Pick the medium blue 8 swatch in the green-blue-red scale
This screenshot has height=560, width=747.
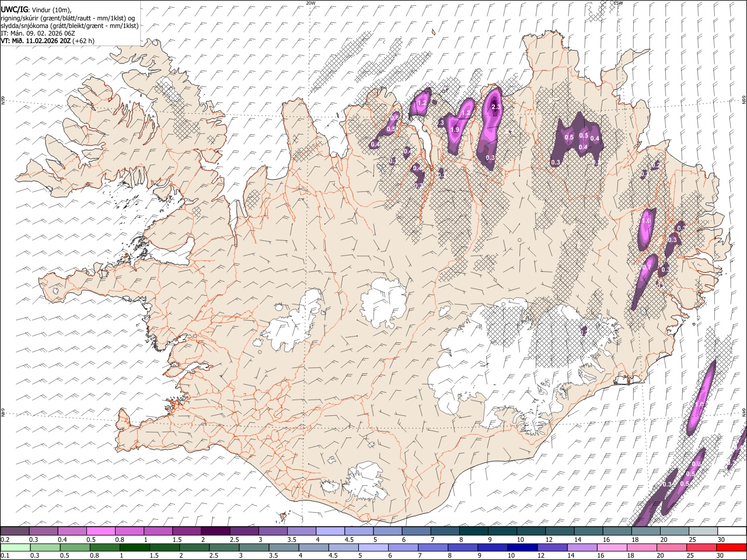[462, 547]
